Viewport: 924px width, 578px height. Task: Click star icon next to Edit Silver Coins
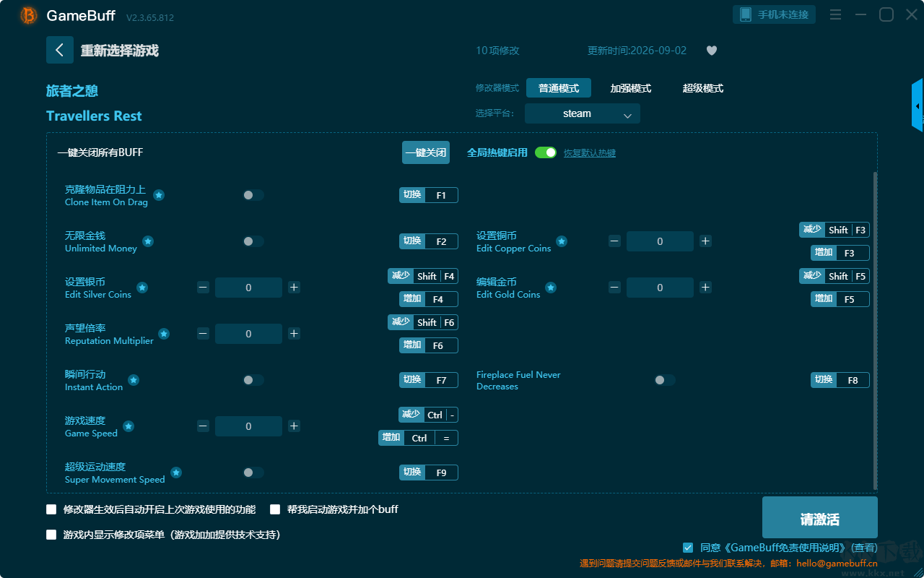142,288
